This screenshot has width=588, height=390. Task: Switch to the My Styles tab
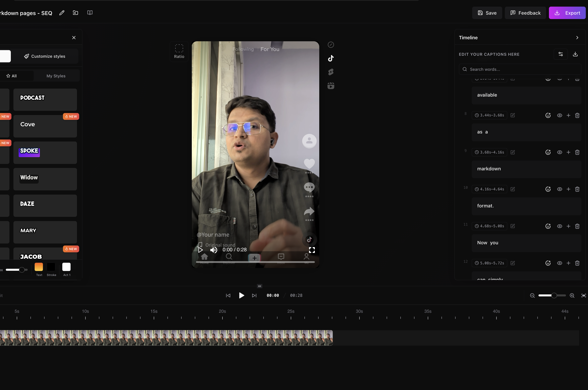click(56, 76)
